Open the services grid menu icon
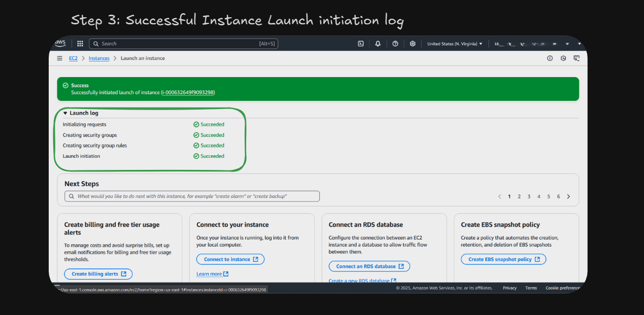644x315 pixels. 80,44
